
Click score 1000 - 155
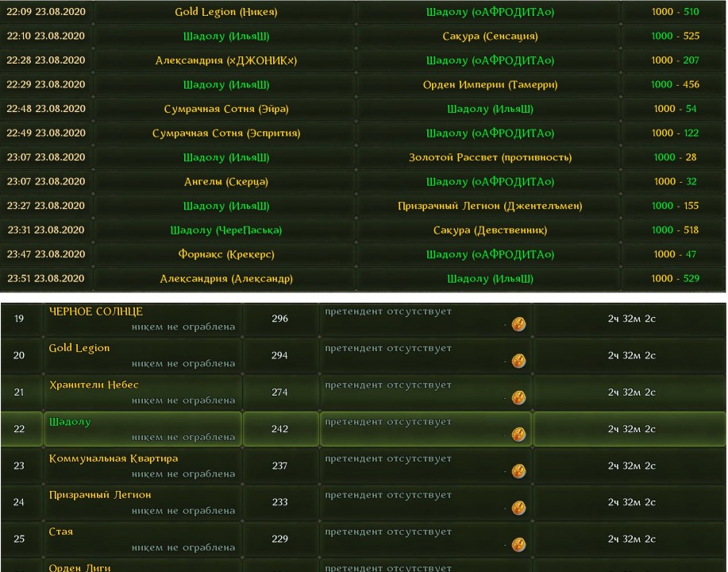click(x=675, y=206)
